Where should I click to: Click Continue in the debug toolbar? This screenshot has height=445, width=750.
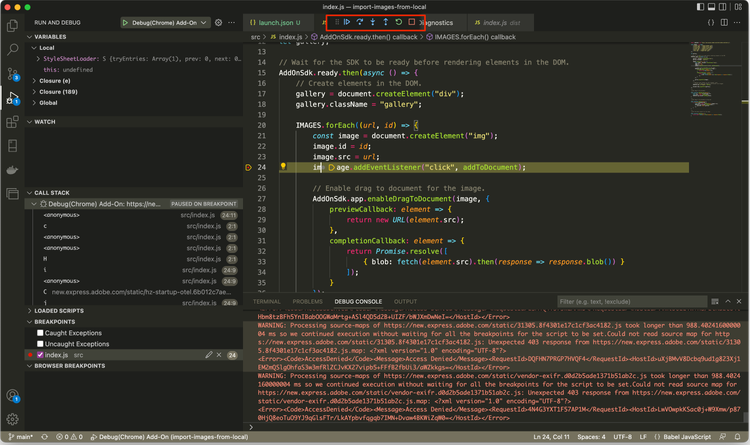(347, 22)
